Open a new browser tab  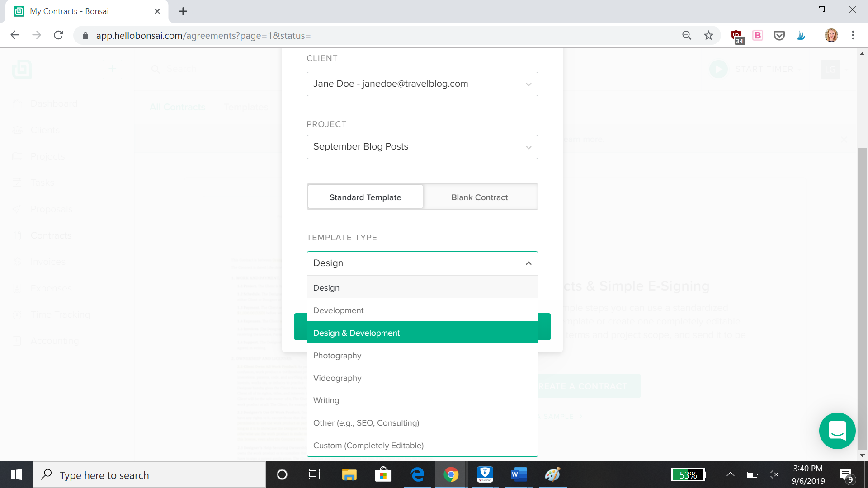coord(183,11)
